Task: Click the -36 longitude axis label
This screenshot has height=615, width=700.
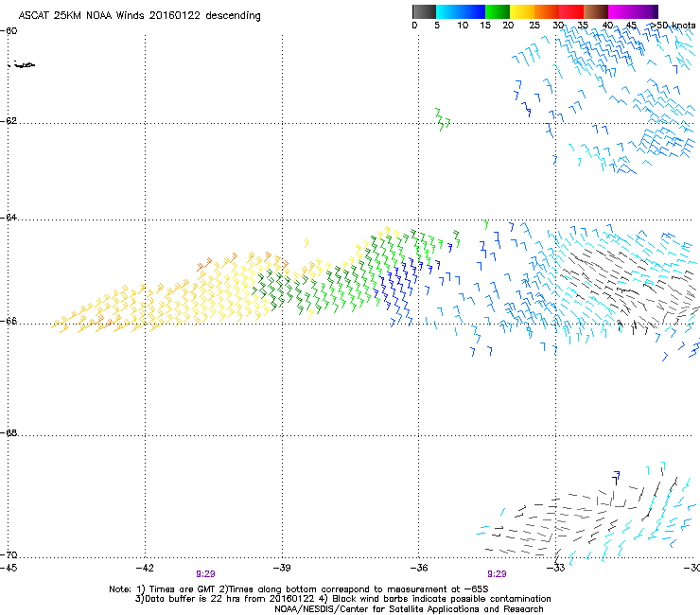Action: pos(419,568)
